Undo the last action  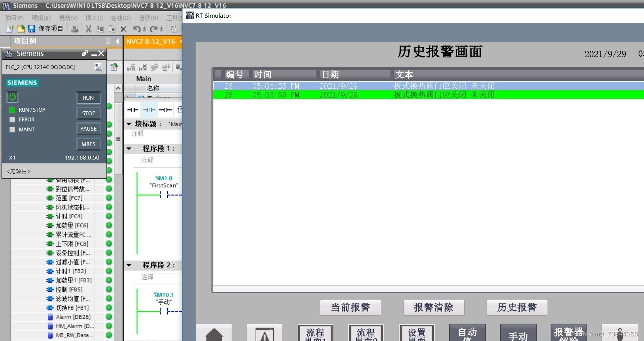click(x=137, y=29)
